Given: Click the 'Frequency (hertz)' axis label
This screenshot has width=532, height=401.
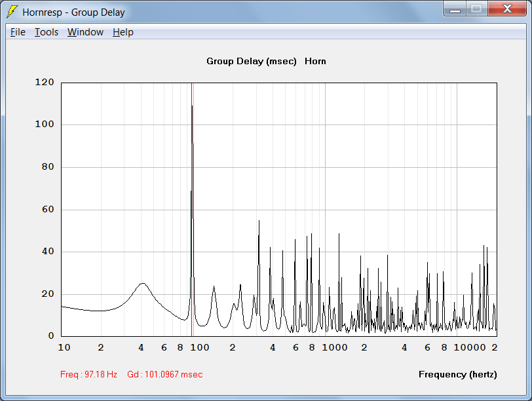Looking at the screenshot, I should [x=458, y=374].
